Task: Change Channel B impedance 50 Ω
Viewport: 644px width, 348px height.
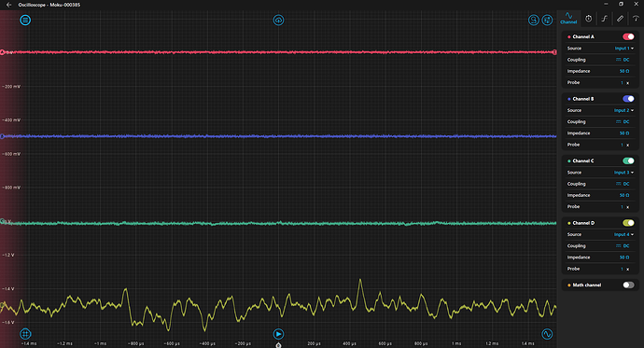Action: point(624,133)
